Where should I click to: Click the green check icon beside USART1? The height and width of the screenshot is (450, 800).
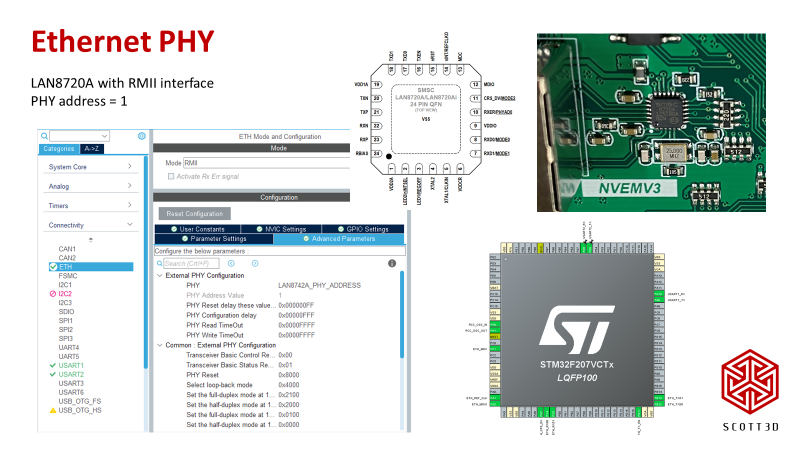53,365
